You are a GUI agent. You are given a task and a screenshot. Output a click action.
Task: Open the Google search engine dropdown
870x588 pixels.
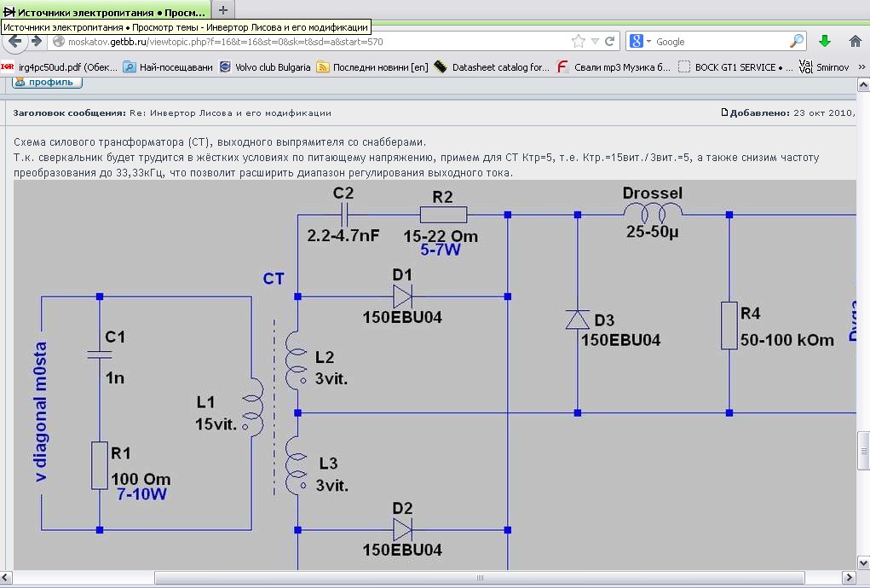[x=640, y=41]
